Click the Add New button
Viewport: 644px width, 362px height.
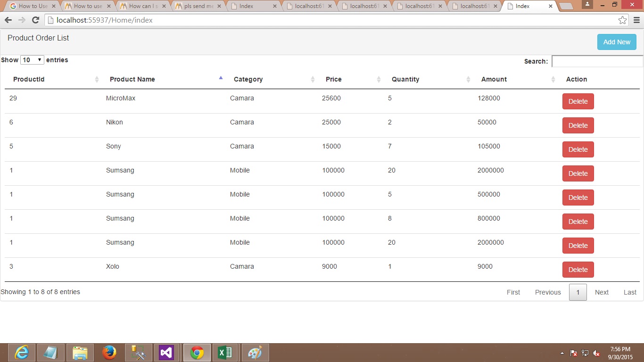pyautogui.click(x=617, y=42)
